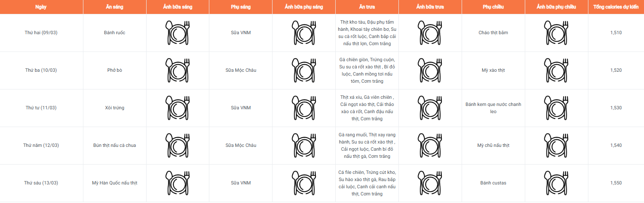Click Friday's breakfast meal image icon
The height and width of the screenshot is (203, 644).
pos(177,183)
